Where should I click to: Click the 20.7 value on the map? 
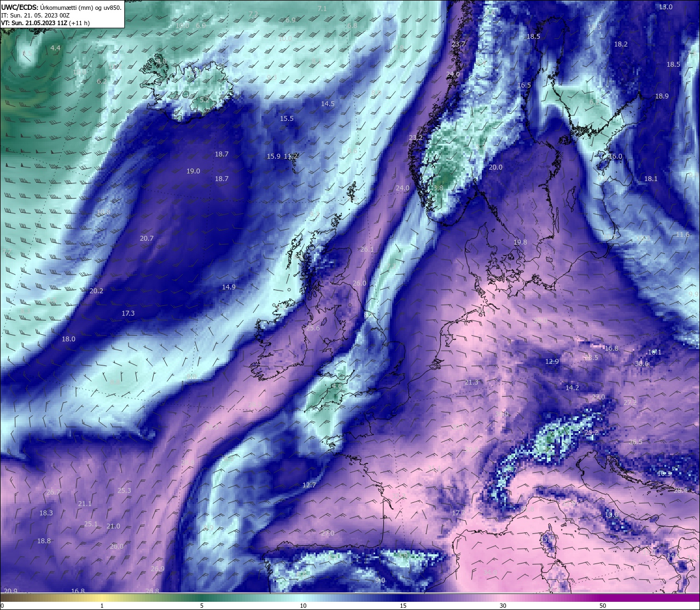147,239
